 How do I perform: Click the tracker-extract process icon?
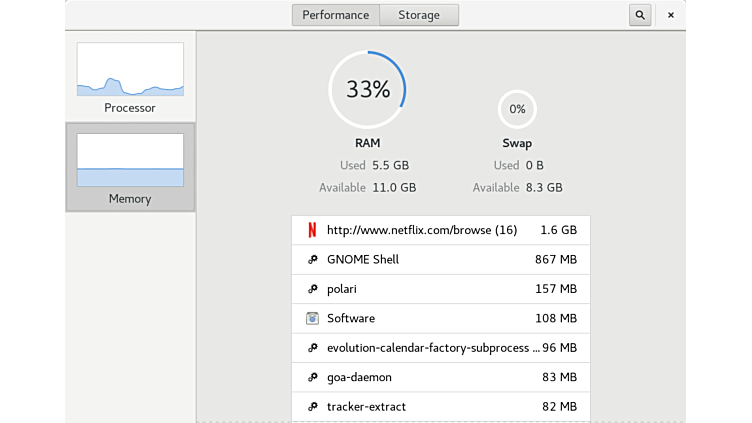point(312,407)
